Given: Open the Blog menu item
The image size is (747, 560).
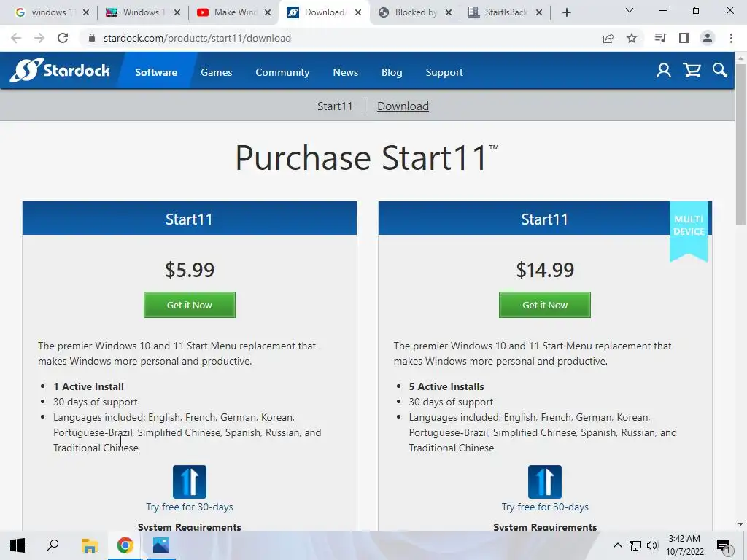Looking at the screenshot, I should 392,72.
